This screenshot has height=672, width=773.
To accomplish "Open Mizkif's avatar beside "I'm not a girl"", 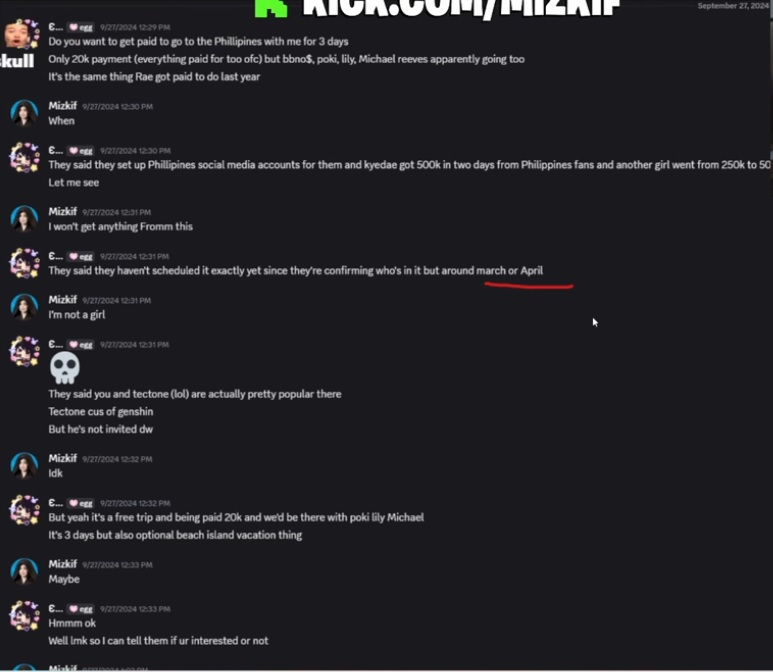I will tap(24, 307).
